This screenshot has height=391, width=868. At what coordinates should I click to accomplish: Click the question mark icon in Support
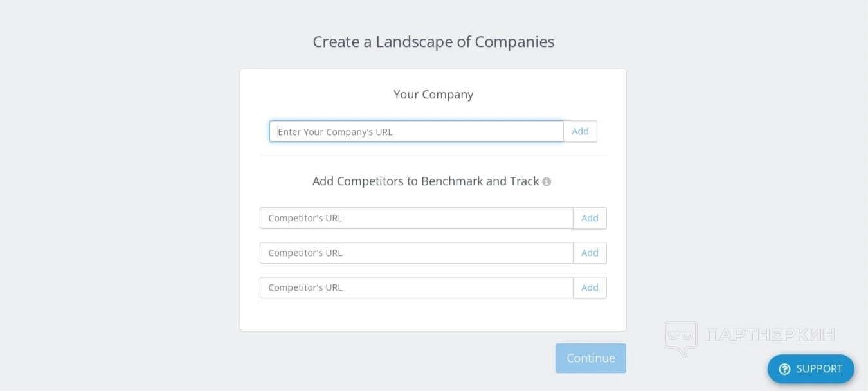click(784, 369)
